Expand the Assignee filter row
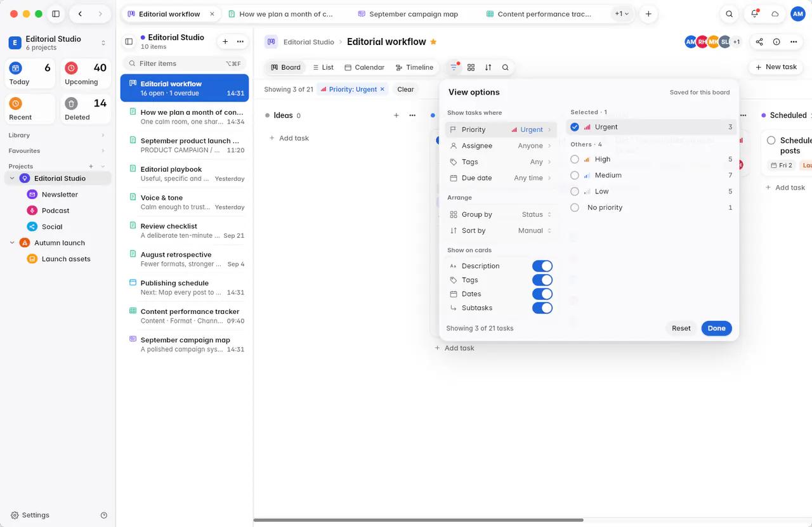812x527 pixels. tap(501, 146)
